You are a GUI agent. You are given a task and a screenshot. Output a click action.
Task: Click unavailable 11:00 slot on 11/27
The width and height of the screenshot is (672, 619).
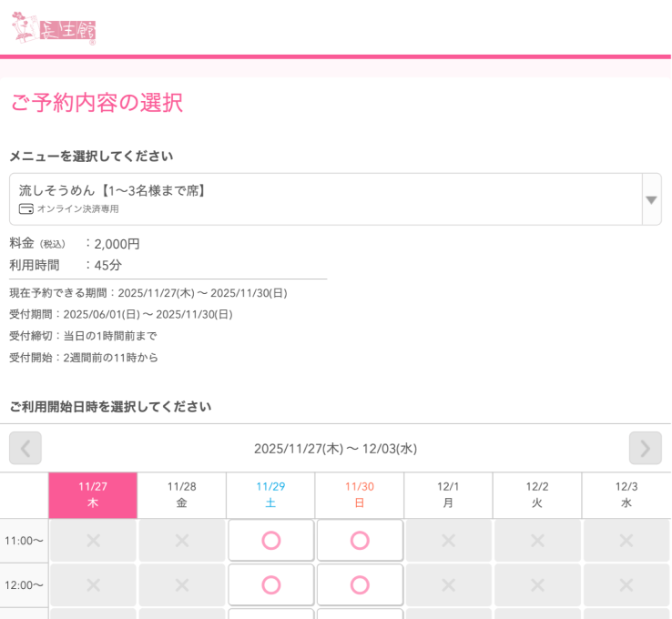point(93,541)
